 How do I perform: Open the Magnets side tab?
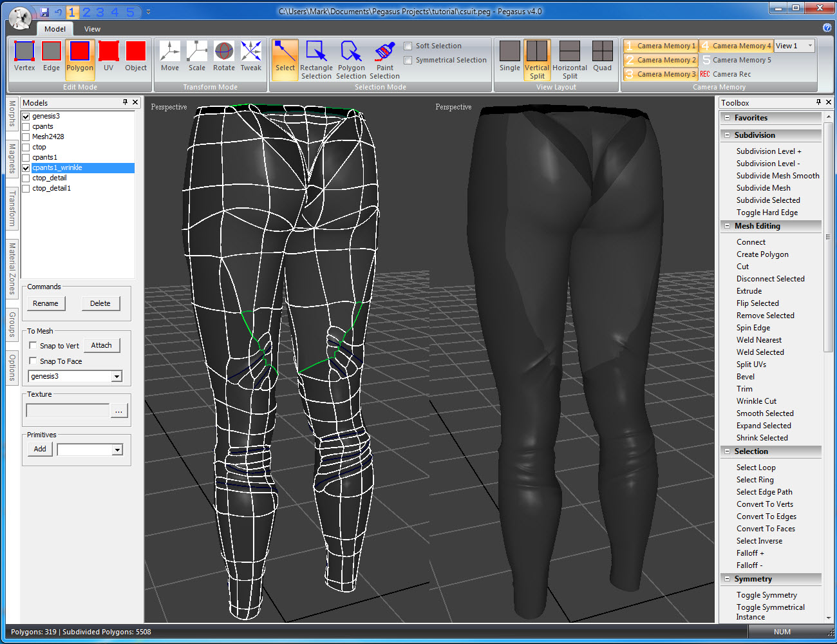point(12,159)
